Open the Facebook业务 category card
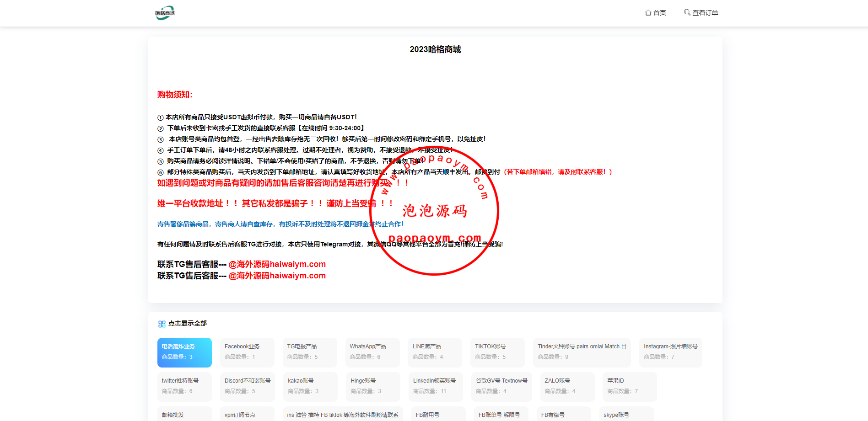This screenshot has width=868, height=421. pos(247,352)
